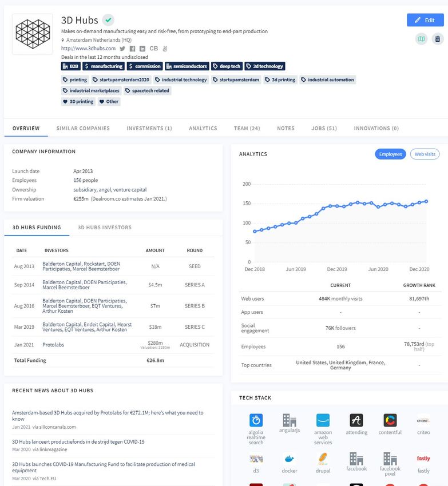Open the drupal tech icon
Viewport: 448px width, 486px height.
click(323, 459)
